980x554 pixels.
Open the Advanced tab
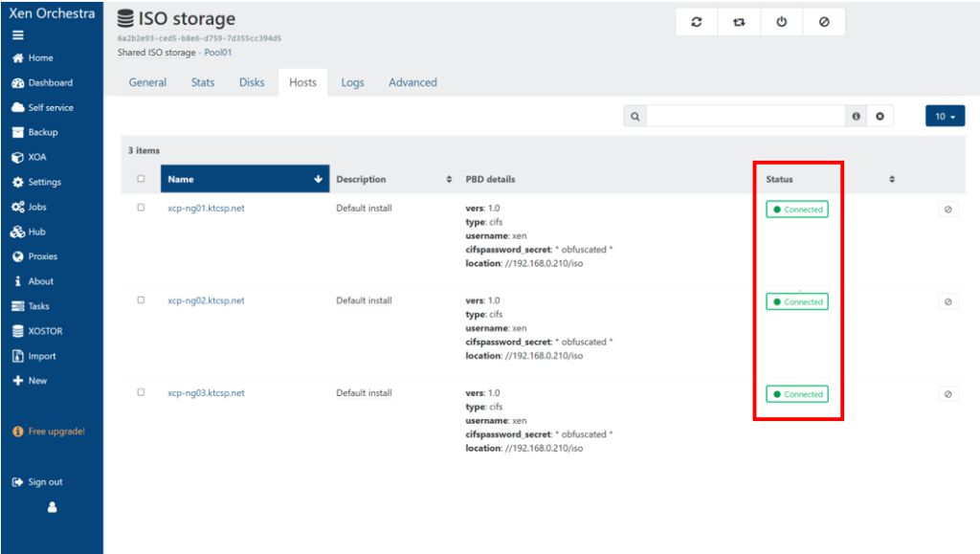click(412, 83)
